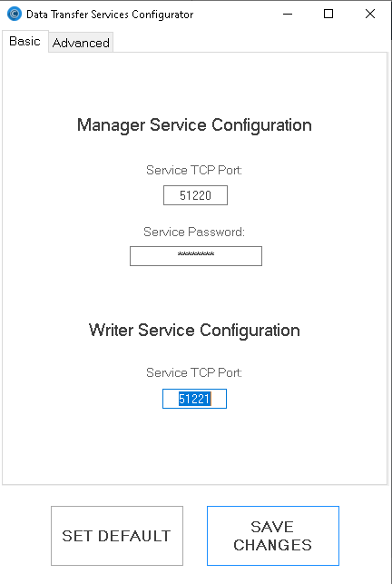The width and height of the screenshot is (392, 584).
Task: Close the Data Transfer Services Configurator window
Action: click(x=370, y=15)
